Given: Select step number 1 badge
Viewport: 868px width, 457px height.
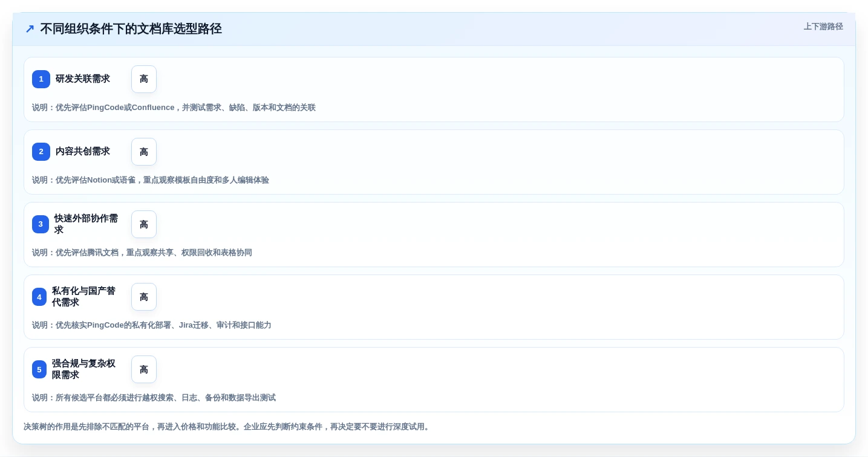Looking at the screenshot, I should click(41, 79).
